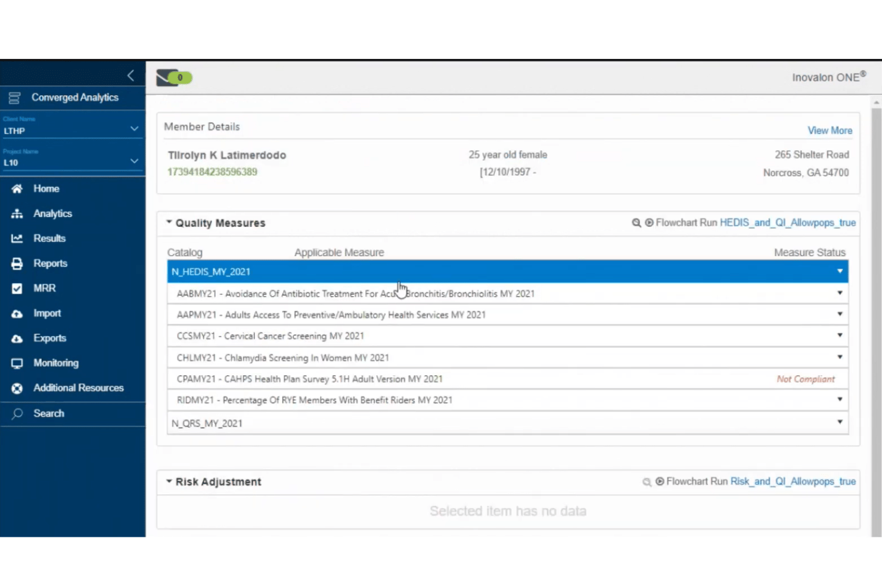Open Converged Analytics menu item

point(75,98)
